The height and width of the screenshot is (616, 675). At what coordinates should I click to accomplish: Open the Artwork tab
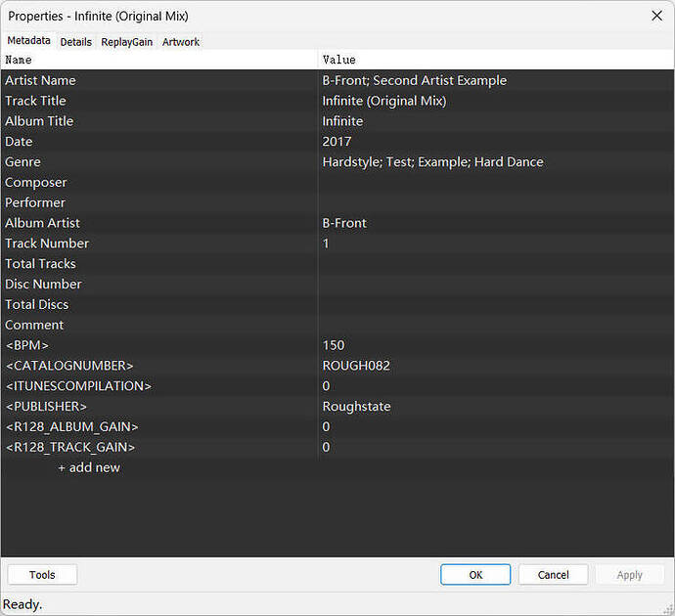(181, 42)
